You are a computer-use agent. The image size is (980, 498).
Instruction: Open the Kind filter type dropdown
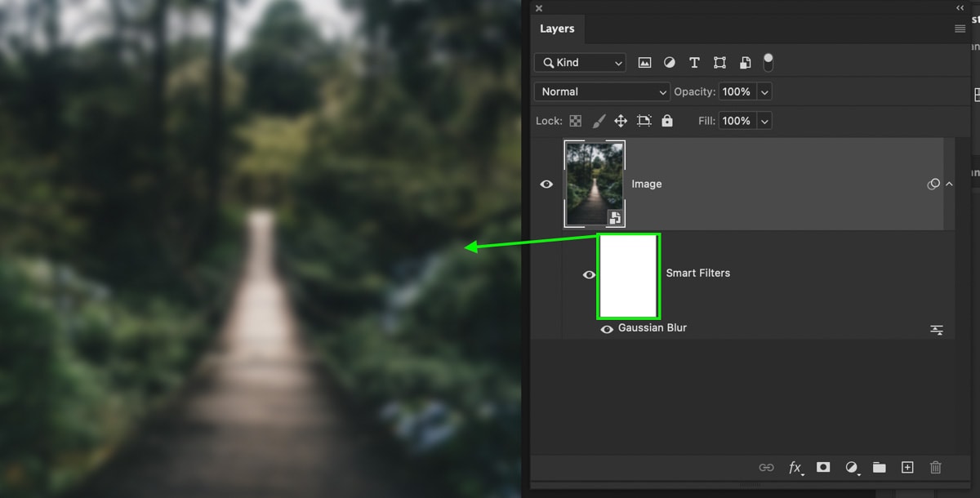click(x=580, y=63)
